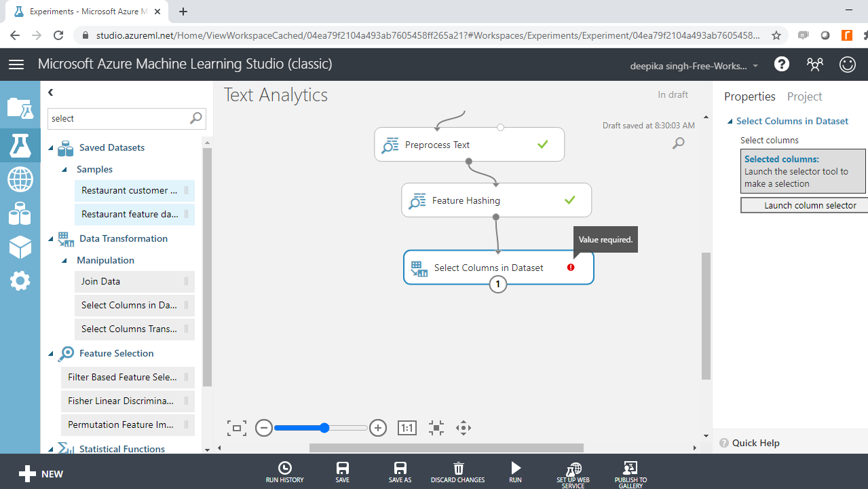Click output port 1 of Select Columns in Dataset
The width and height of the screenshot is (868, 489).
point(498,285)
